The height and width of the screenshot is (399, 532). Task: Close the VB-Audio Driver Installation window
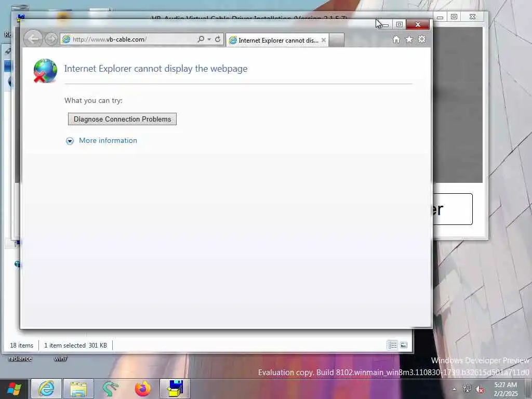pyautogui.click(x=473, y=17)
